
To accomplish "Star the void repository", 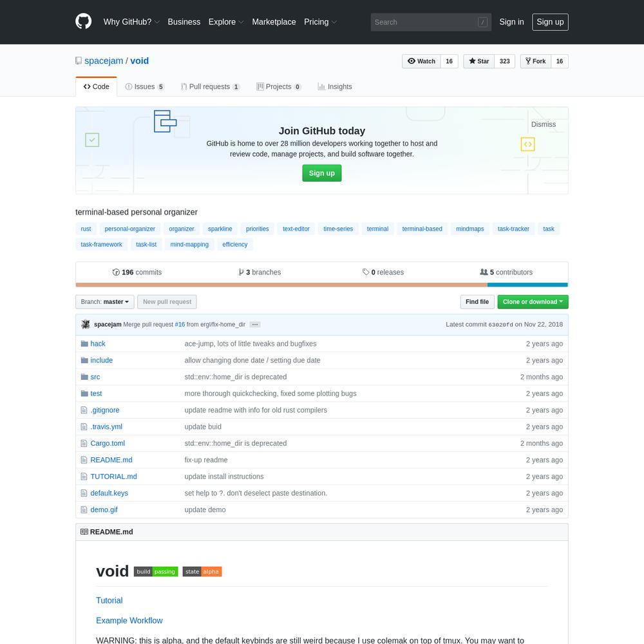I will click(479, 61).
